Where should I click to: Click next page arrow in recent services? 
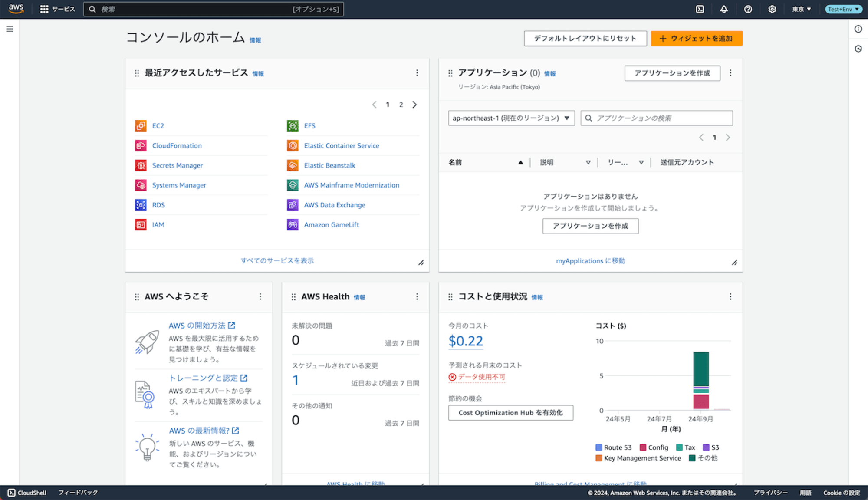414,105
